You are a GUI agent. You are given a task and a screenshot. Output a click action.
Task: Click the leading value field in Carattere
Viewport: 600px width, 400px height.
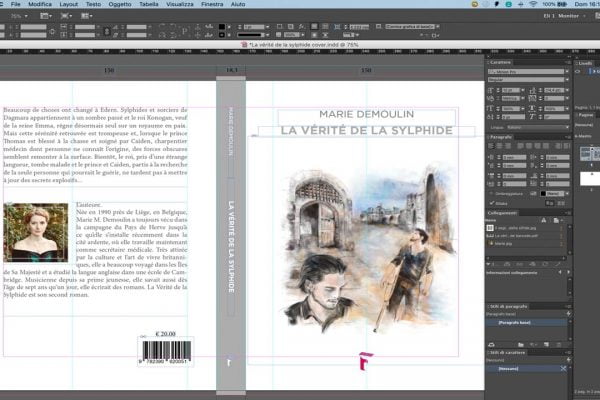554,90
